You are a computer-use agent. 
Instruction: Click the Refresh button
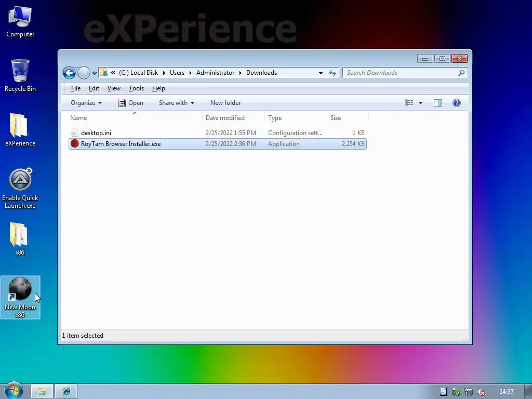point(332,73)
